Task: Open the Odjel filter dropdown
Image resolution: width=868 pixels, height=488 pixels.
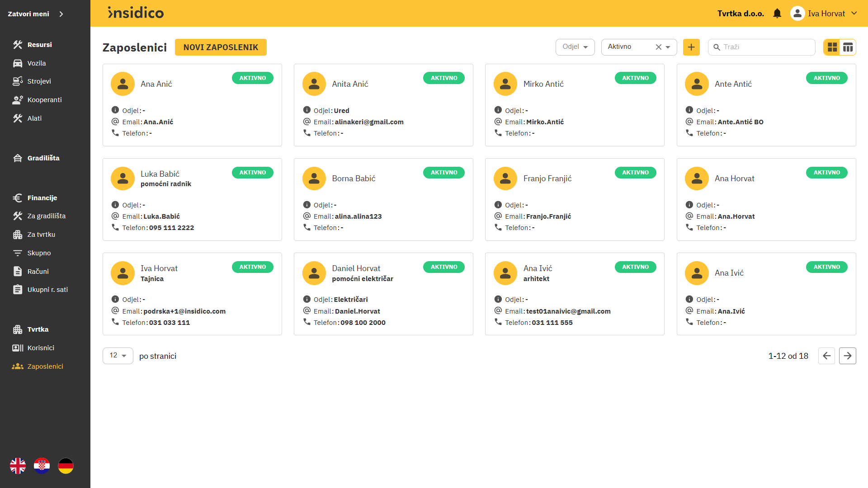Action: tap(575, 47)
